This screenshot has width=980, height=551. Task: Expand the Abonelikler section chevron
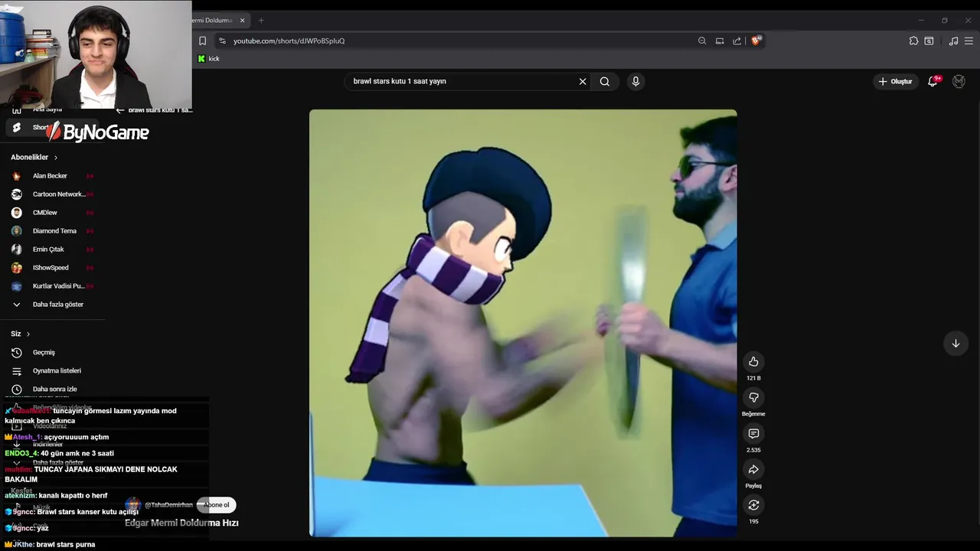(x=55, y=158)
